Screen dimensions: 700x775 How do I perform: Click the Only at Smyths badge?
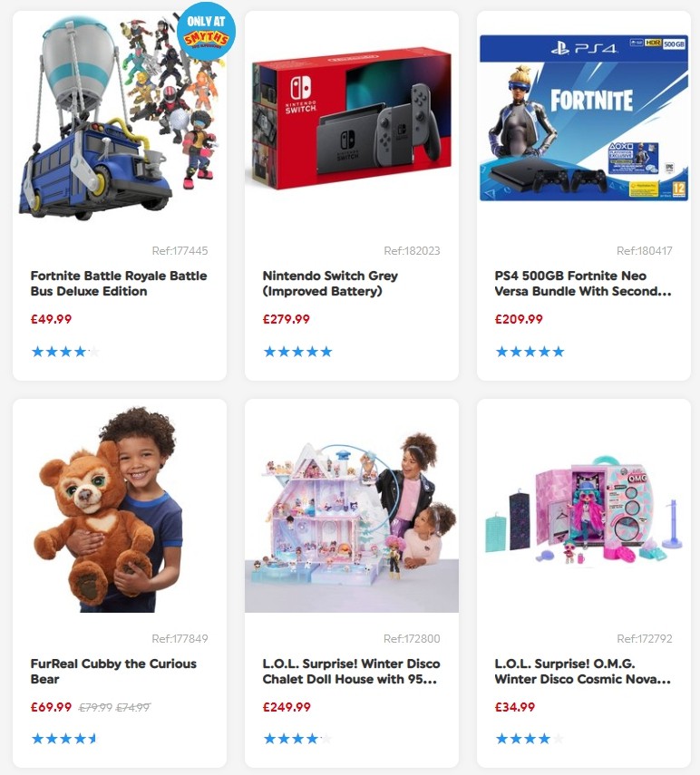[206, 32]
